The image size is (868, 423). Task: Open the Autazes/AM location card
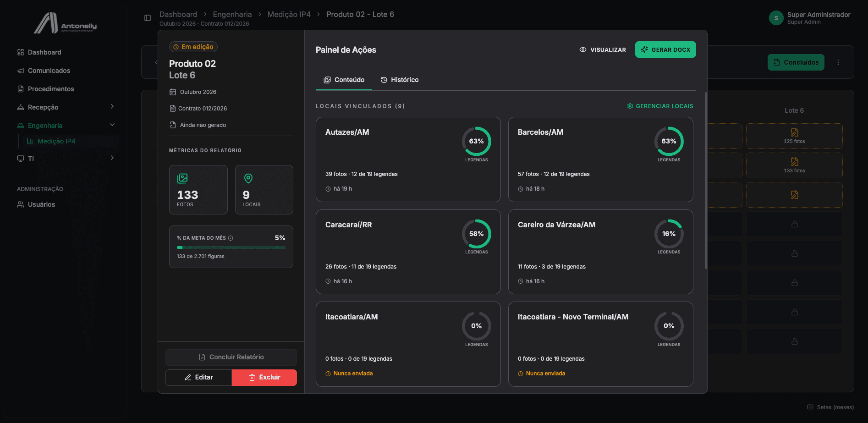click(408, 159)
